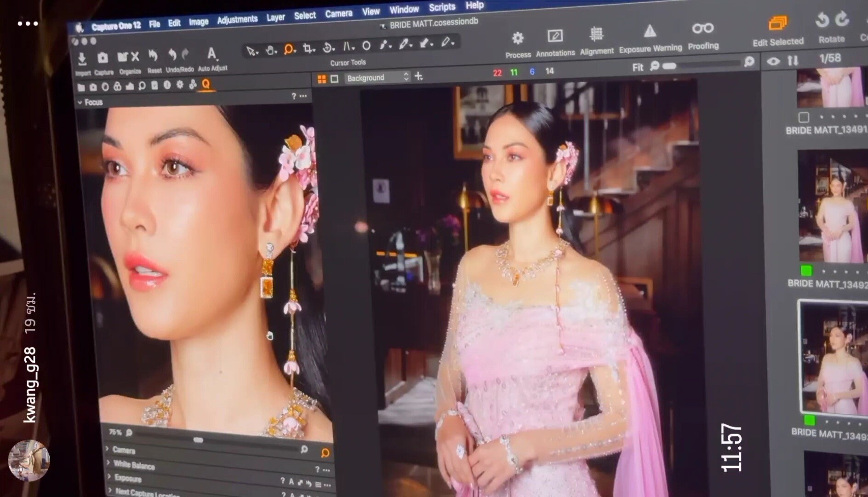
Task: Open the Image menu
Action: 199,22
